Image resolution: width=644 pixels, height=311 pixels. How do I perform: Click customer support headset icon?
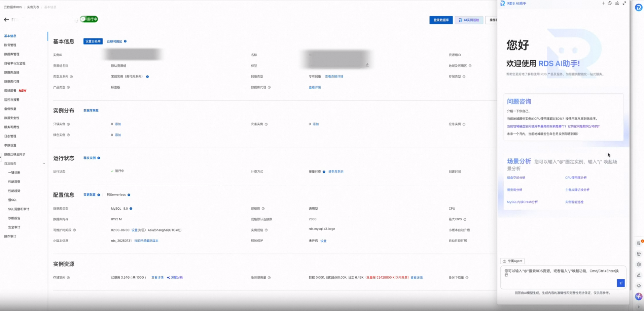pos(639,286)
